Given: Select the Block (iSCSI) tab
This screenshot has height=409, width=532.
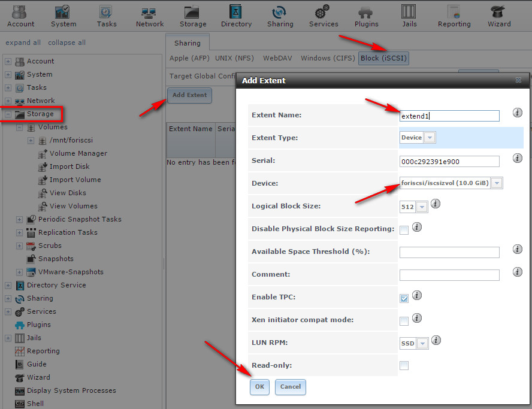Looking at the screenshot, I should [x=383, y=58].
